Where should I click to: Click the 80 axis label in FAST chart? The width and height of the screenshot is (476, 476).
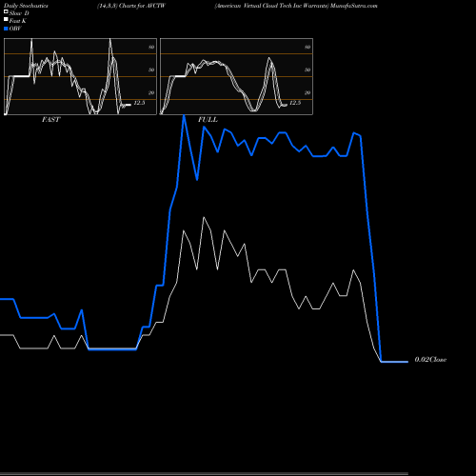(x=151, y=47)
